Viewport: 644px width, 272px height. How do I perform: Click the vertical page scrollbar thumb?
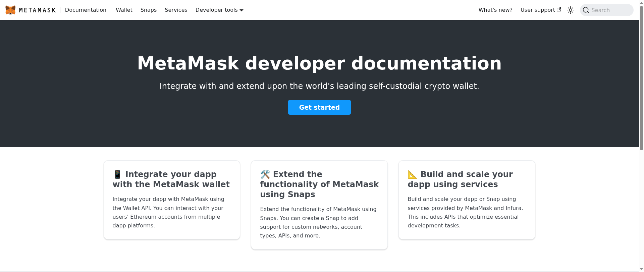641,78
